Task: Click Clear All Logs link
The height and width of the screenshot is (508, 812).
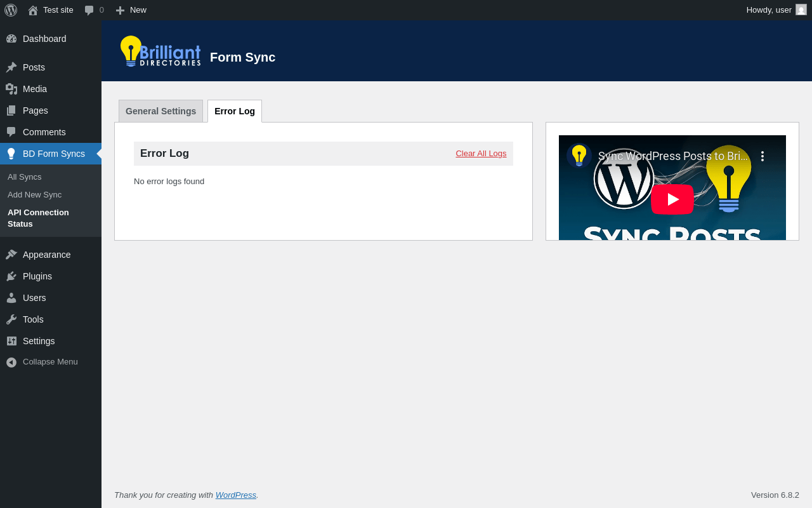Action: point(481,154)
